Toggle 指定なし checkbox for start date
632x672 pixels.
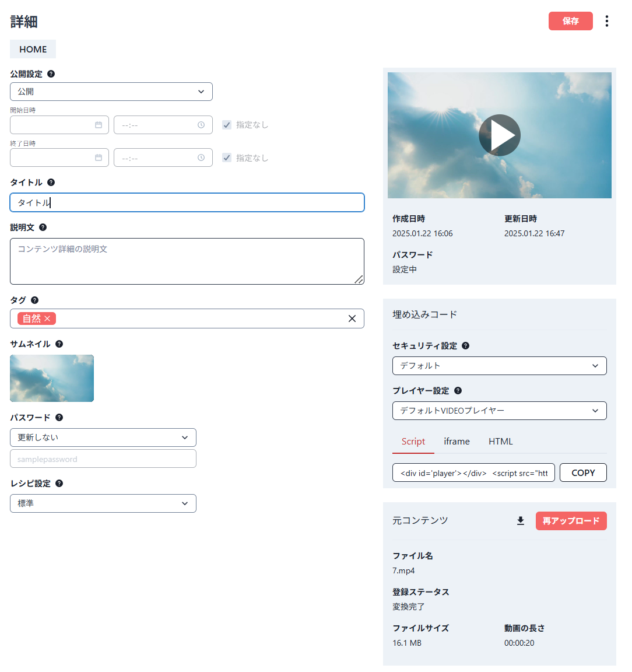tap(227, 125)
